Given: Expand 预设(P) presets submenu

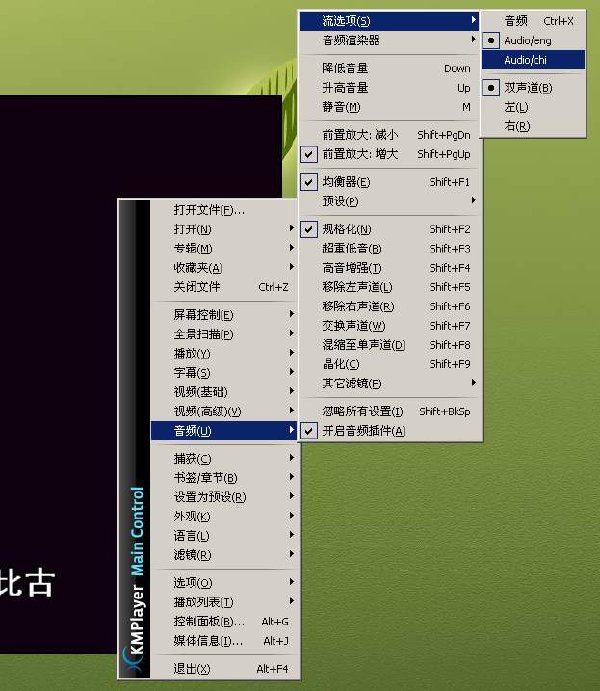Looking at the screenshot, I should (x=390, y=201).
